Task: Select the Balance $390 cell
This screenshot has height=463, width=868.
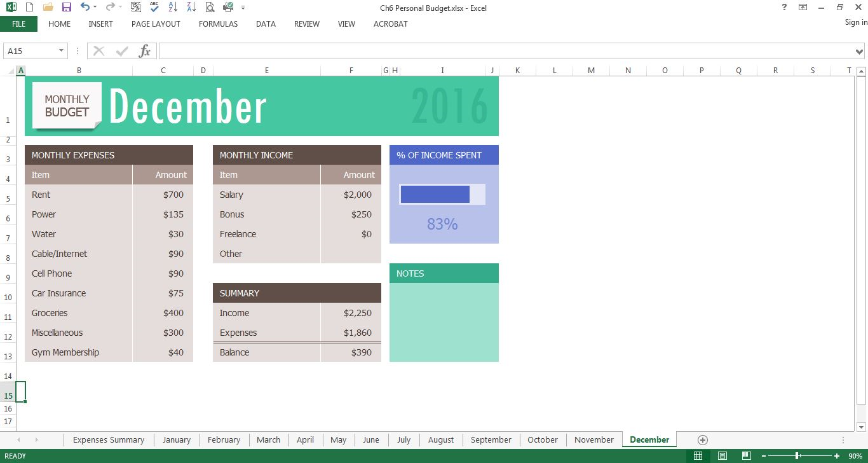Action: pos(351,352)
